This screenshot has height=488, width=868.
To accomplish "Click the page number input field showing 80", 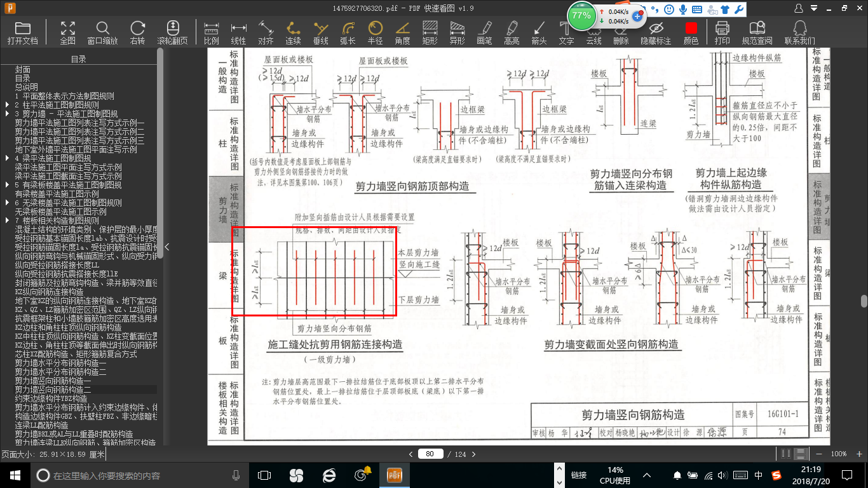I will pyautogui.click(x=431, y=454).
